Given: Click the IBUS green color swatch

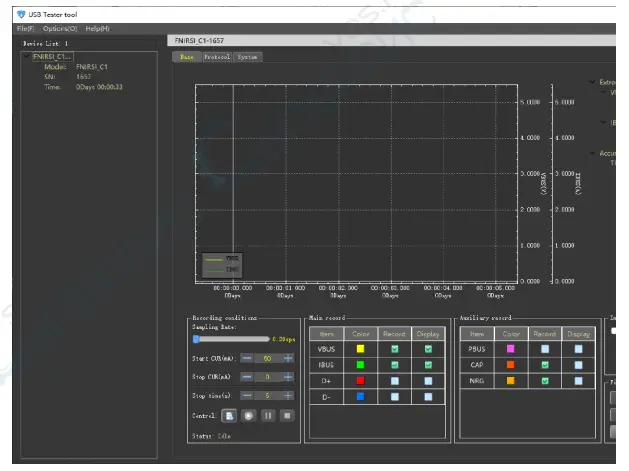Looking at the screenshot, I should point(359,366).
